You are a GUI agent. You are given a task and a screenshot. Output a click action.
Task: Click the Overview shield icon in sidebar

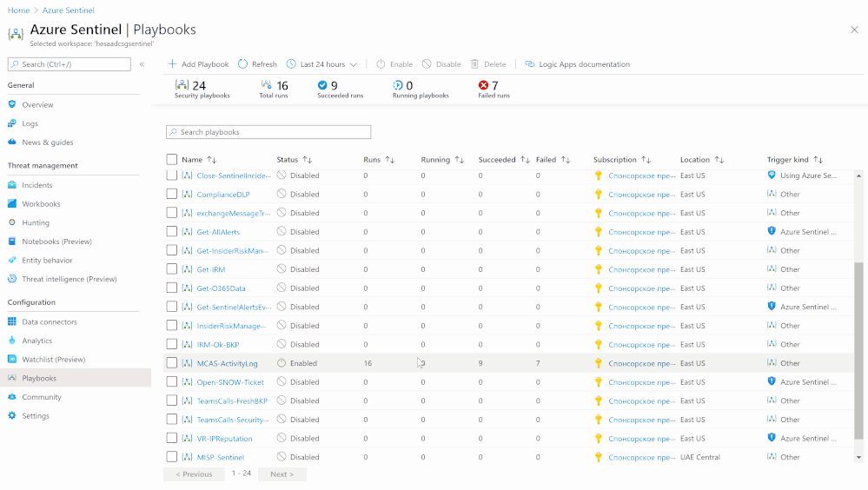tap(12, 104)
